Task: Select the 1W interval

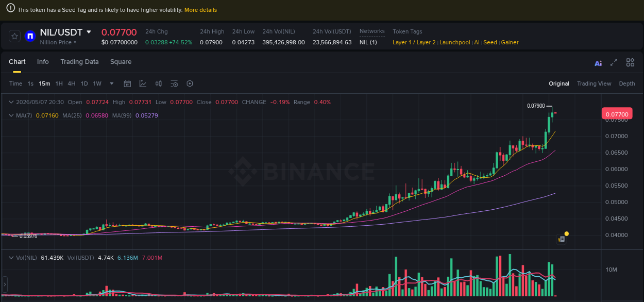Action: (96, 83)
